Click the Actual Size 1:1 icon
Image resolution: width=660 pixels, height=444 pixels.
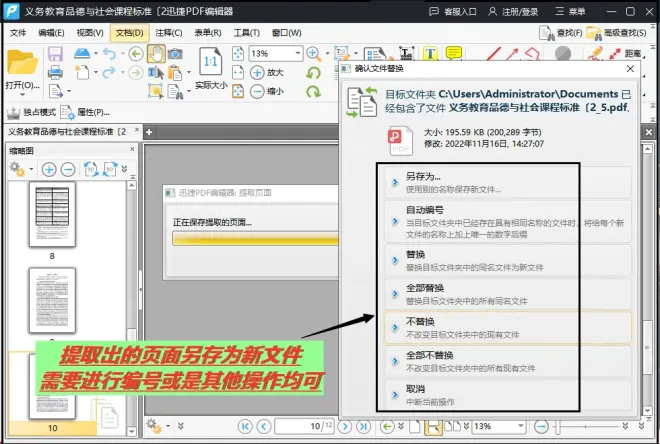click(210, 62)
